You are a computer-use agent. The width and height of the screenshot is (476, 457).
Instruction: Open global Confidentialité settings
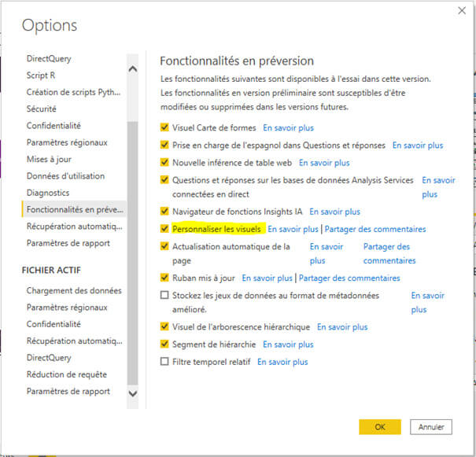tap(54, 126)
